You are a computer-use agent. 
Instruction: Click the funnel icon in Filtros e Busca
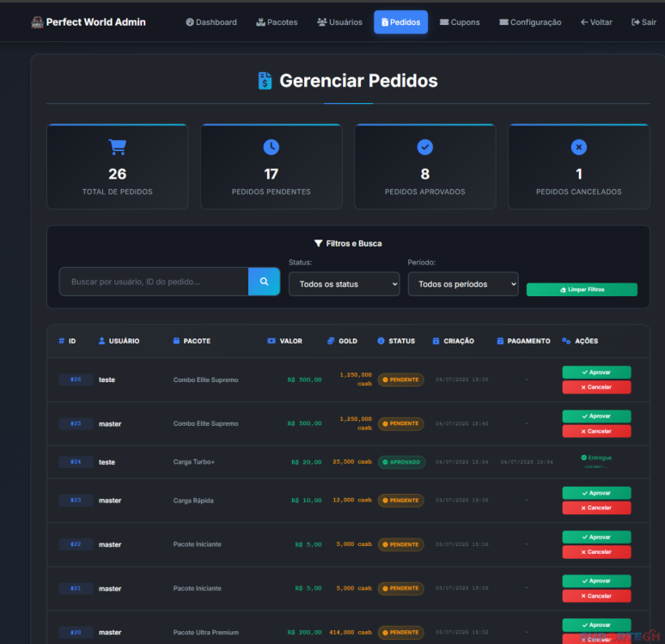tap(318, 244)
